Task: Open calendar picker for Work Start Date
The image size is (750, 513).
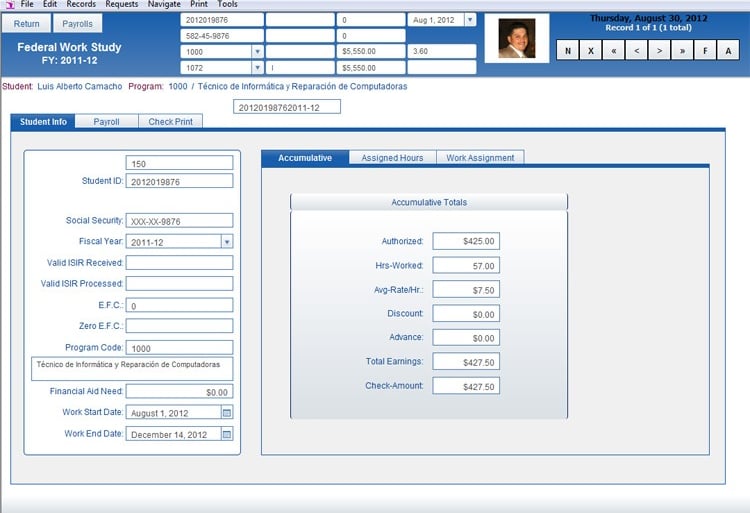Action: 227,412
